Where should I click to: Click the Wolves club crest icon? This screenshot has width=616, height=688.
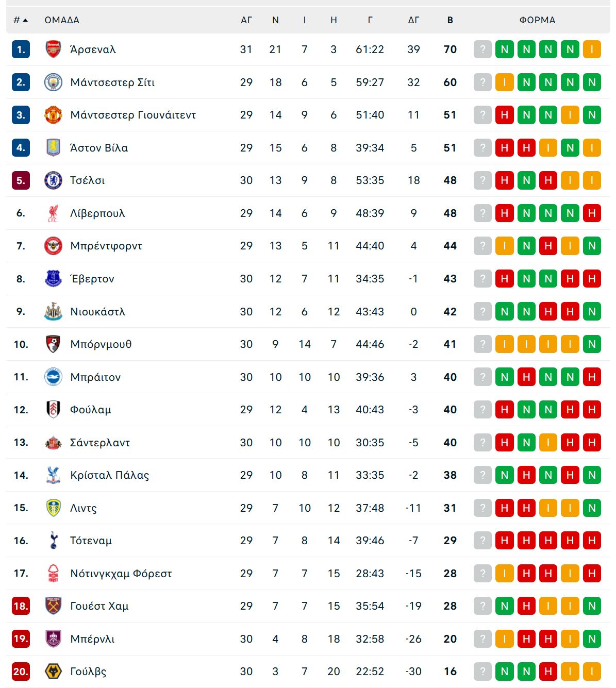pos(53,672)
